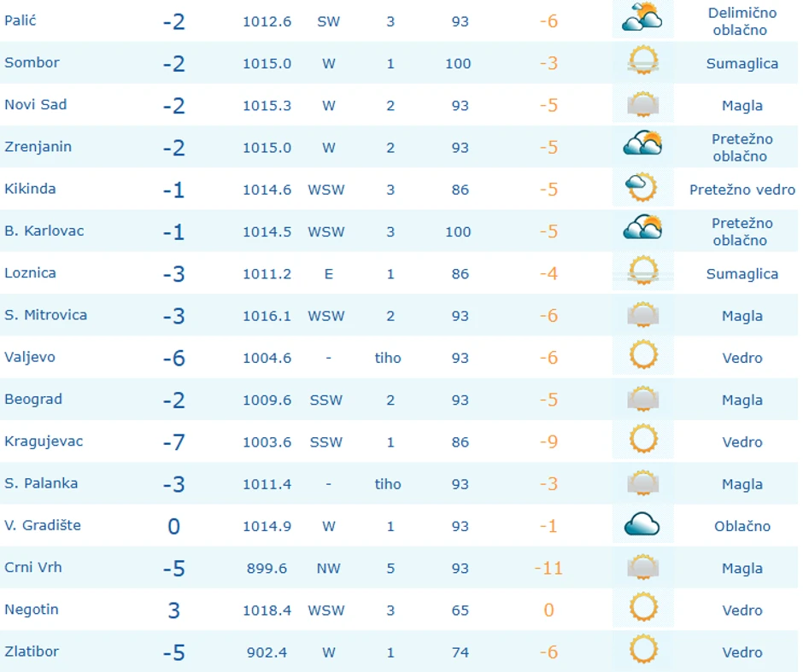Click the wind direction E for Loznica
This screenshot has width=803, height=672.
[x=329, y=274]
